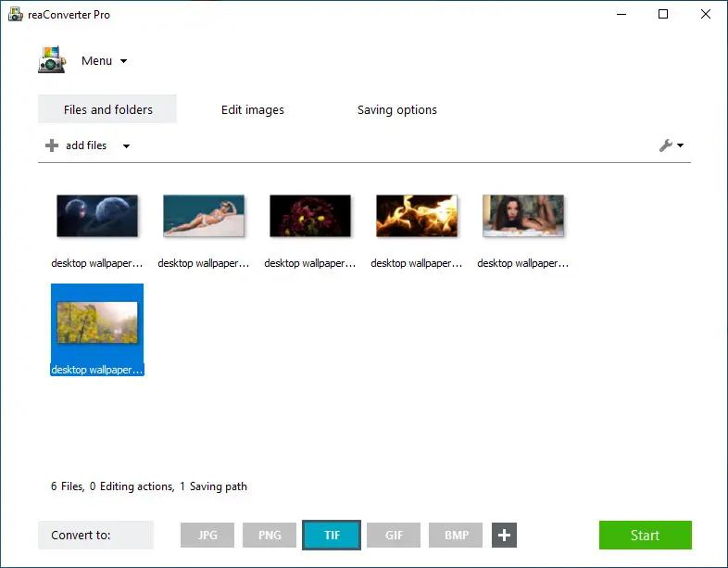
Task: Open the wrench settings icon
Action: [665, 145]
